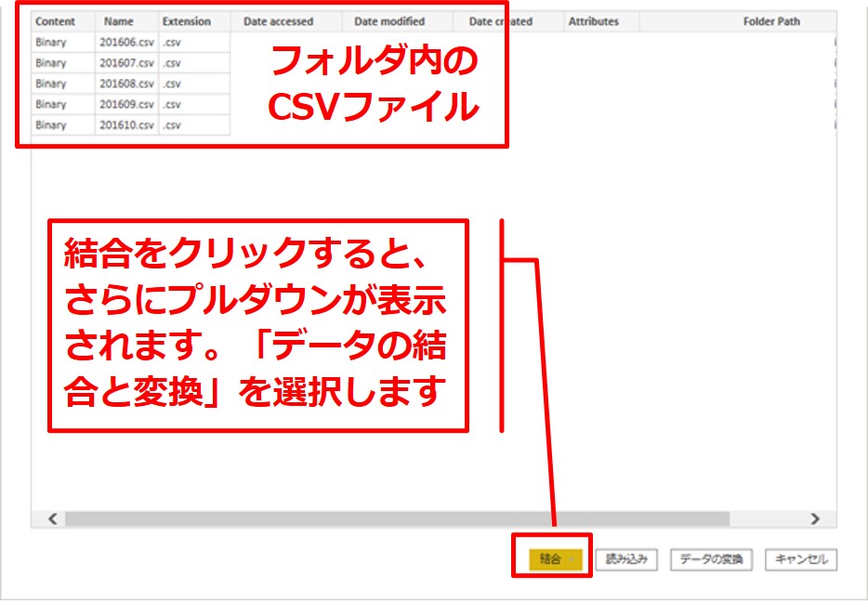Click the right scroll arrow

(814, 518)
